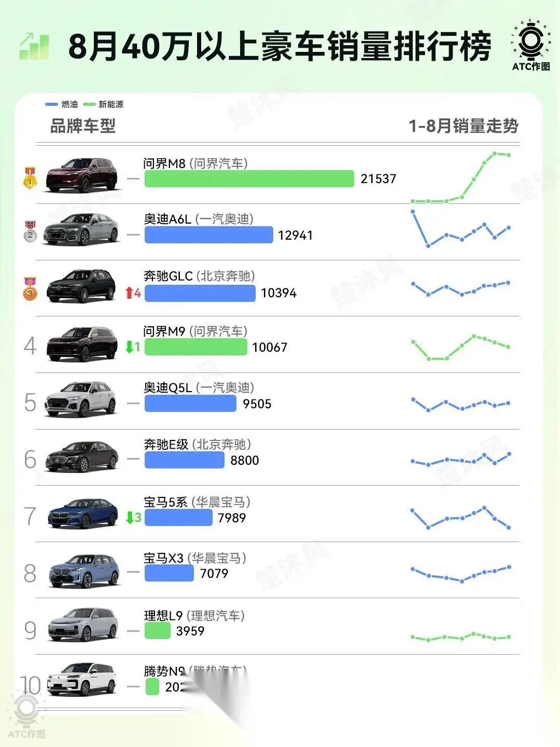This screenshot has height=747, width=560.
Task: Click the 1-8月销量走势 column header
Action: pos(463,126)
